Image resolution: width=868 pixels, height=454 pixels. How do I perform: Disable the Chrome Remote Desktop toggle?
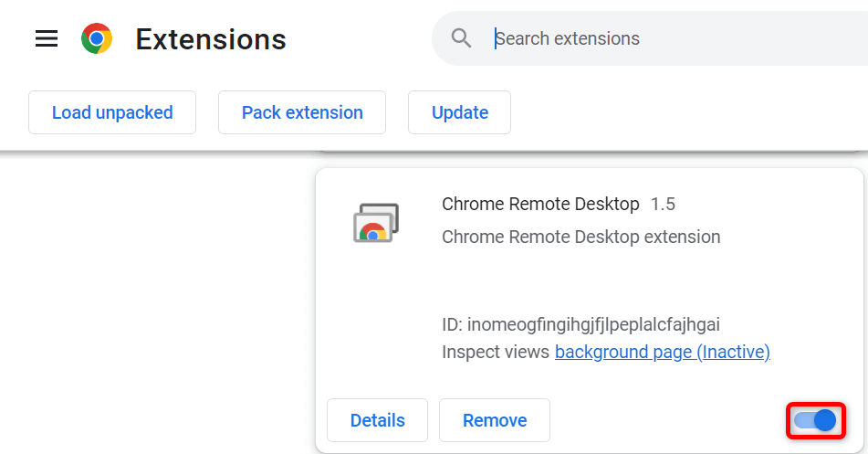click(x=815, y=420)
